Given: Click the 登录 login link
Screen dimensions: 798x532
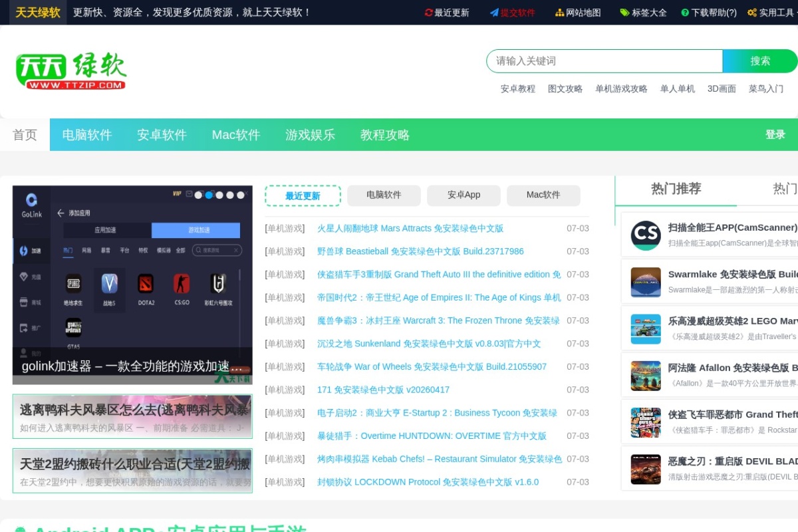Looking at the screenshot, I should coord(775,134).
